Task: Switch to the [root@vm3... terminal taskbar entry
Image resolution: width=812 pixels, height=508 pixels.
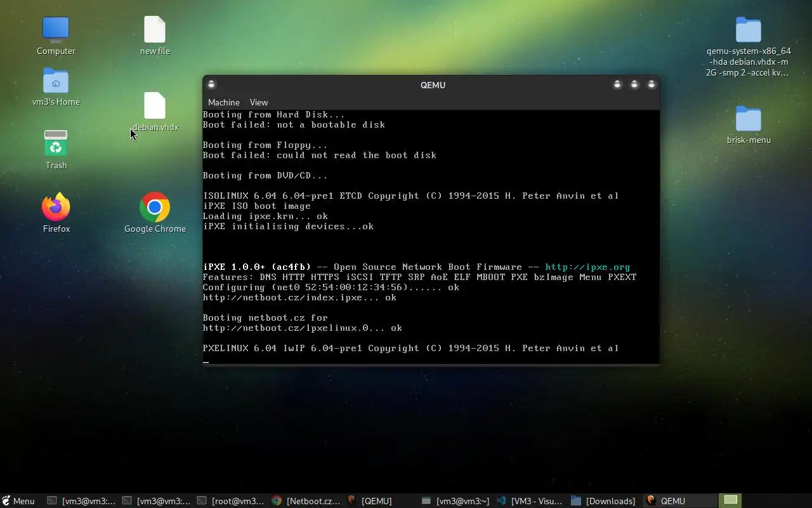Action: tap(230, 501)
